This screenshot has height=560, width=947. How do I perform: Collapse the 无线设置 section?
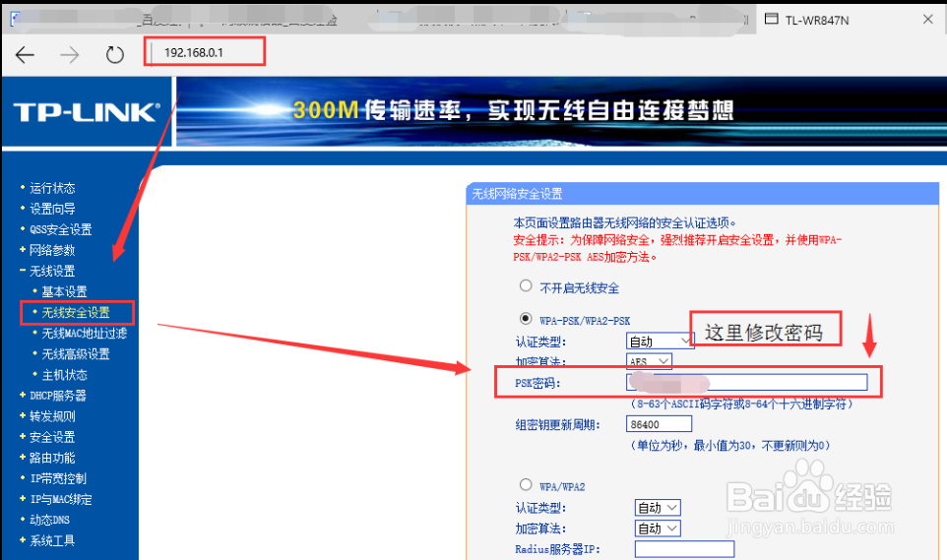click(52, 271)
